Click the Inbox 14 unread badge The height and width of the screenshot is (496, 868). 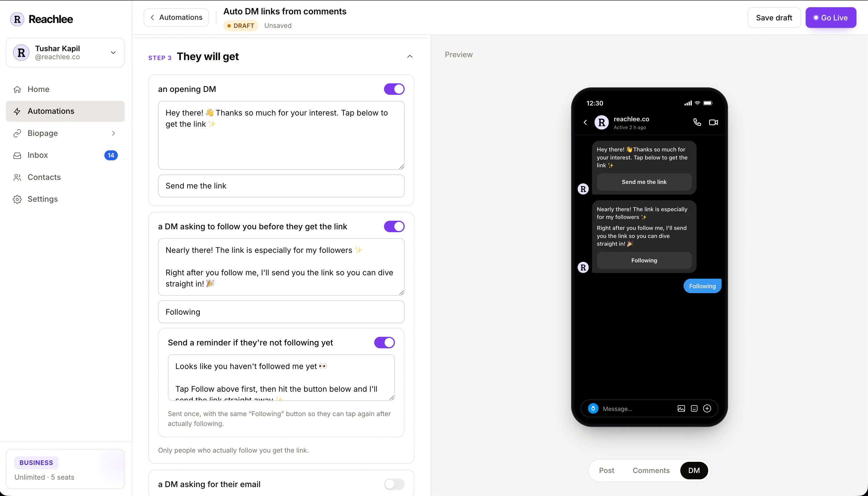(x=111, y=155)
